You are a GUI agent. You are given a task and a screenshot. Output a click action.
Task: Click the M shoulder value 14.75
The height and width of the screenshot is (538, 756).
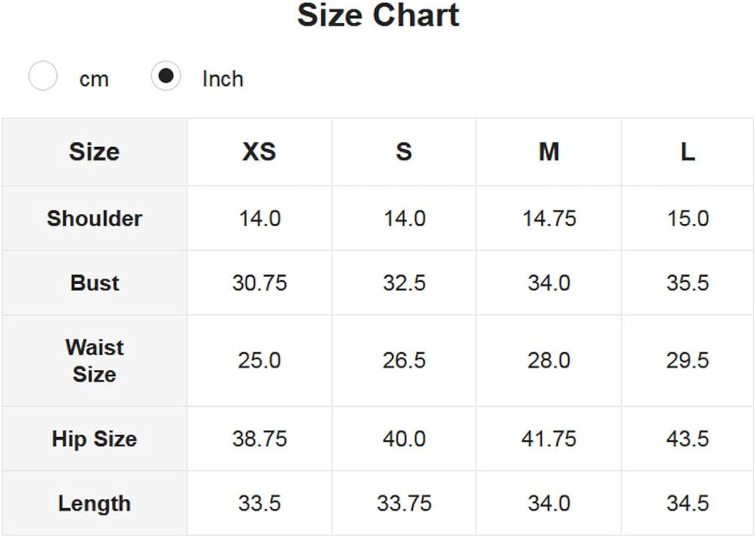[549, 218]
